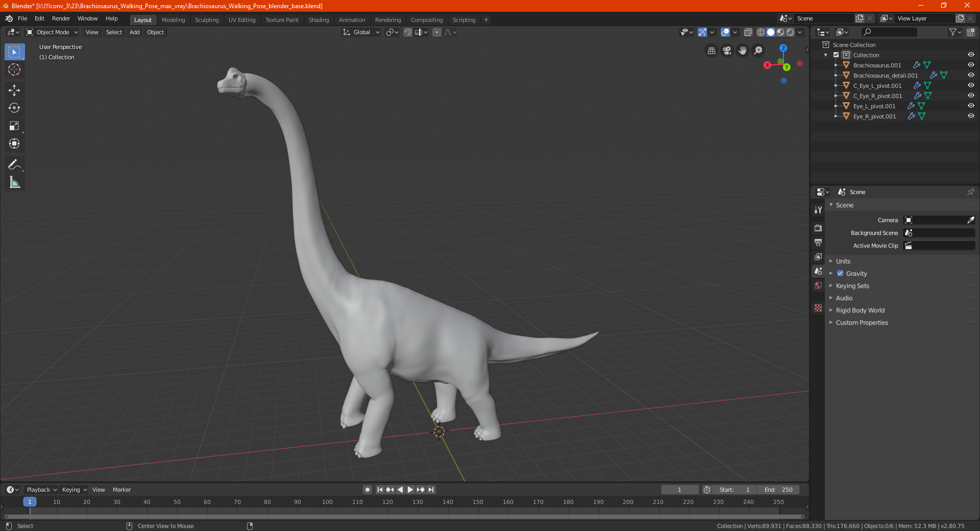Viewport: 980px width, 531px height.
Task: Switch to wireframe shading mode
Action: pyautogui.click(x=761, y=32)
